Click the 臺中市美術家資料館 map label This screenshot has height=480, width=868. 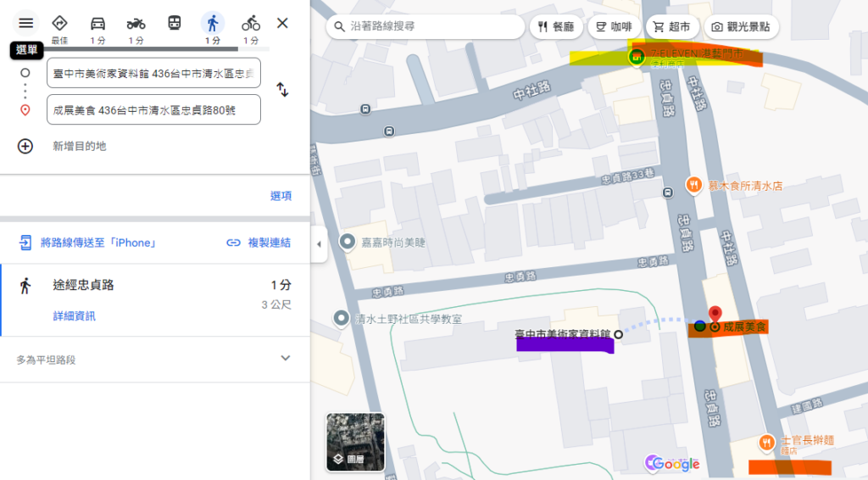(x=563, y=334)
